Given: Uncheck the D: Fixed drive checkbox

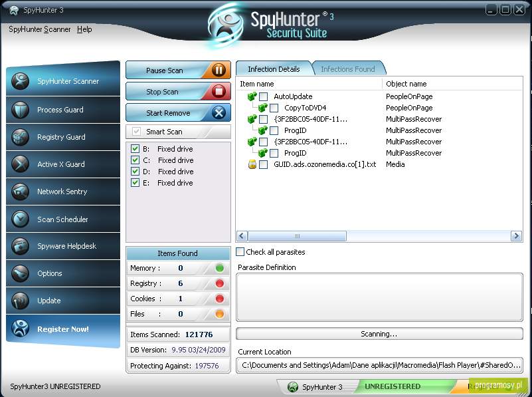Looking at the screenshot, I should [x=135, y=171].
